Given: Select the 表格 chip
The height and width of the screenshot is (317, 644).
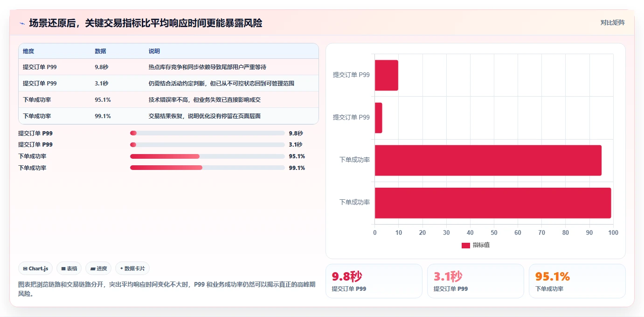Looking at the screenshot, I should tap(69, 268).
